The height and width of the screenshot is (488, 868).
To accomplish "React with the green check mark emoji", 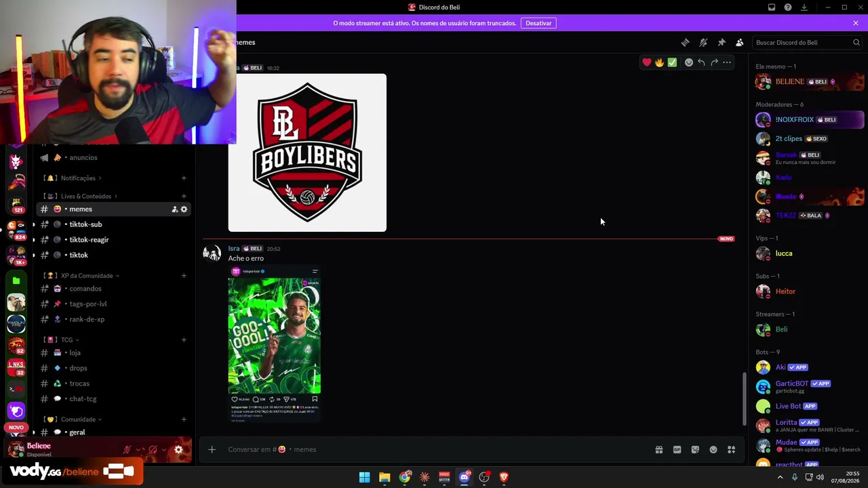I will pyautogui.click(x=672, y=62).
